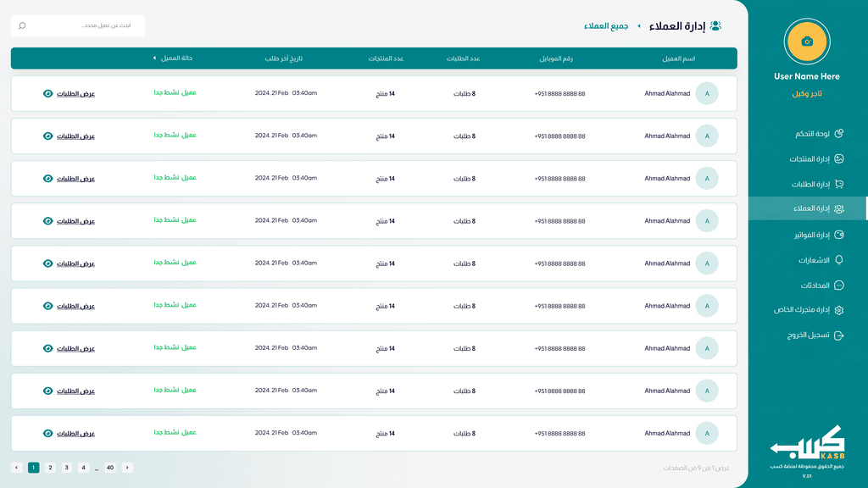Open the invoices icon beside إدارة الفواتير

pyautogui.click(x=839, y=235)
